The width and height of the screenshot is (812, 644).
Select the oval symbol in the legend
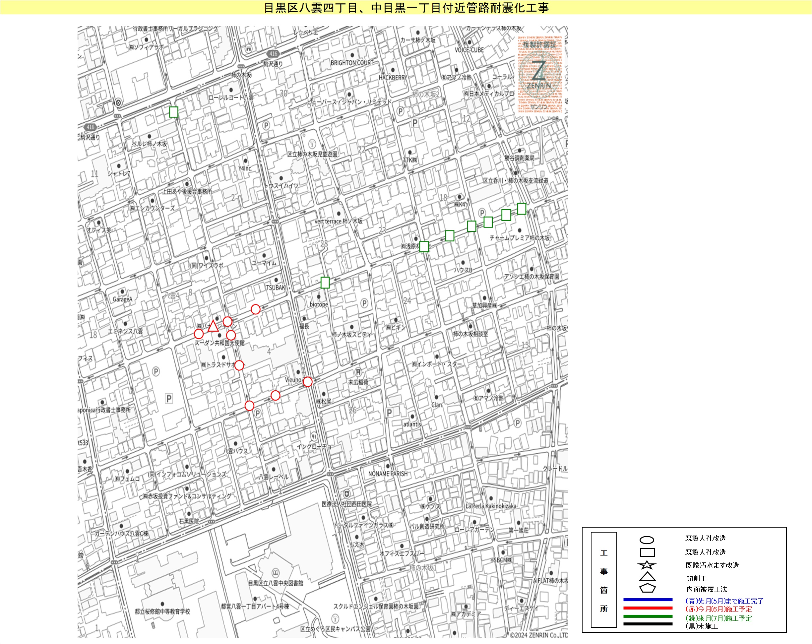pyautogui.click(x=647, y=540)
